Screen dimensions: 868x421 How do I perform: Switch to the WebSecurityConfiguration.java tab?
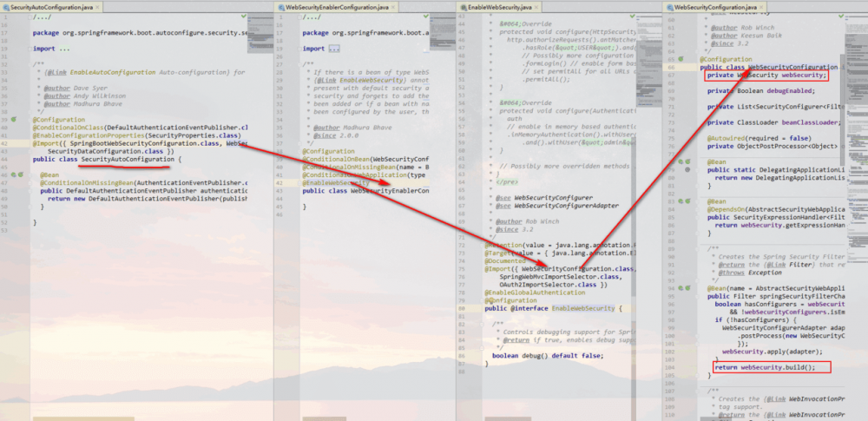tap(716, 7)
